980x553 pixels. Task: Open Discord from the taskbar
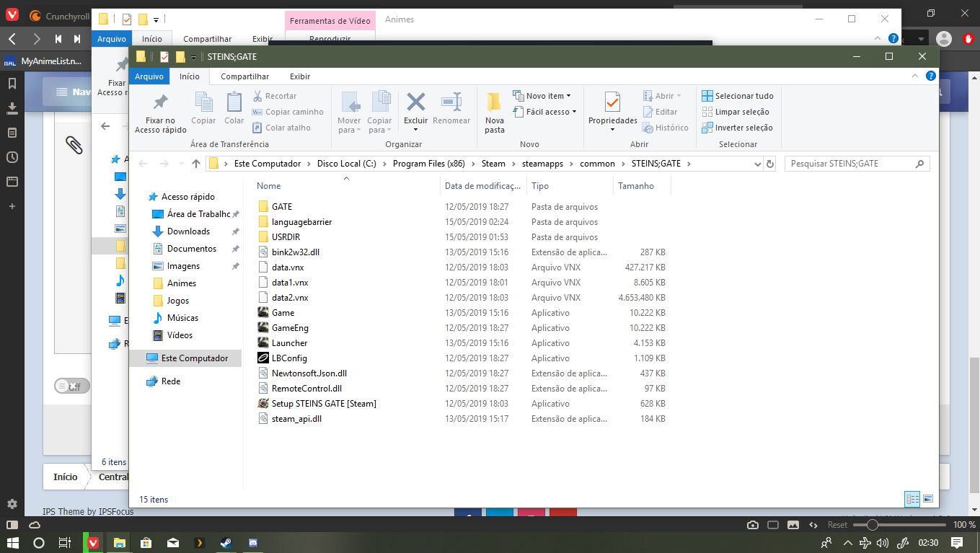(x=252, y=543)
